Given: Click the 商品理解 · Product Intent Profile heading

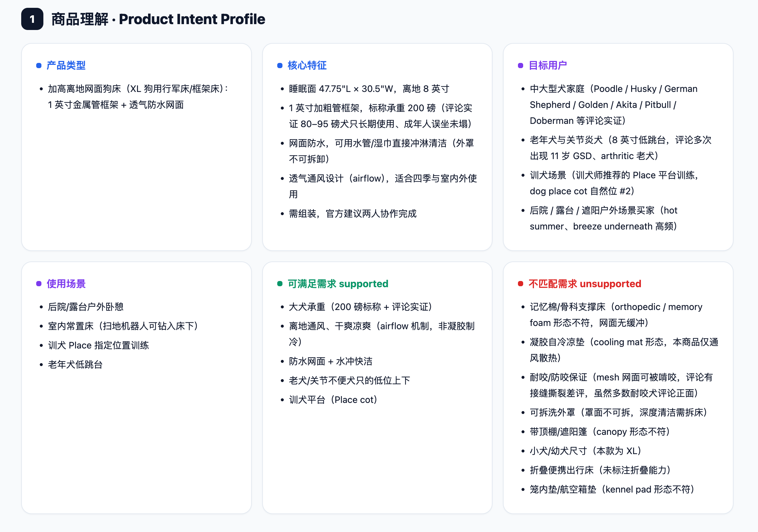Looking at the screenshot, I should coord(158,19).
